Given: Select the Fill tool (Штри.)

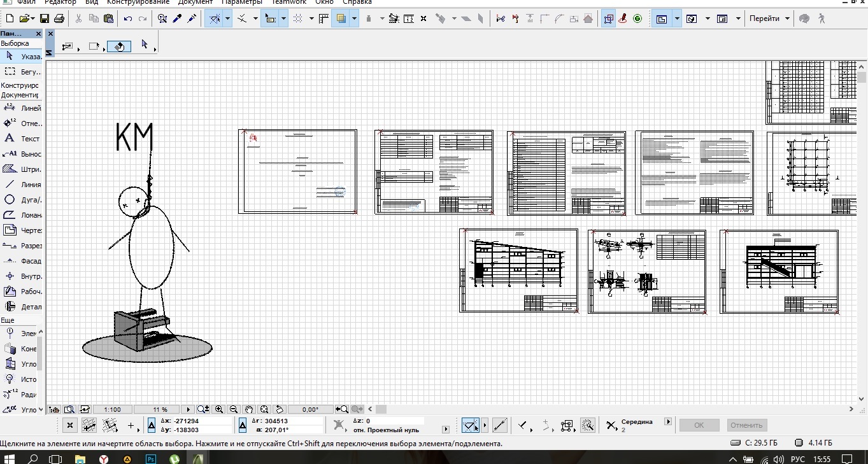Looking at the screenshot, I should 21,169.
